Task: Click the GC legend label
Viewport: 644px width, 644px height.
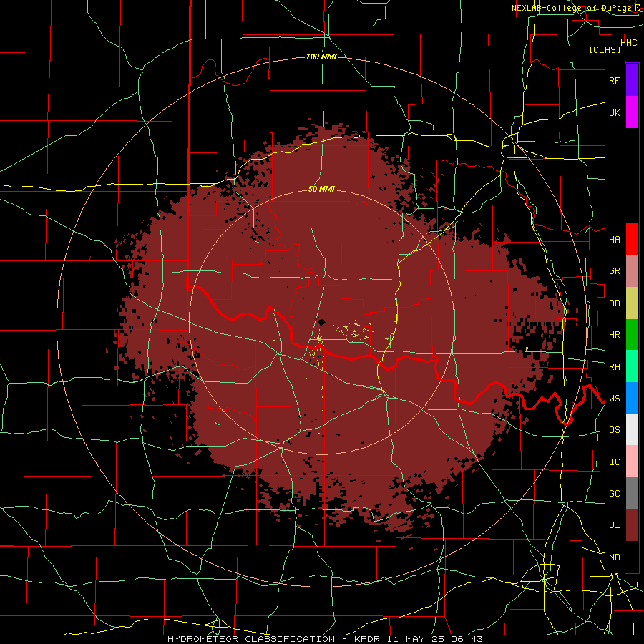Action: pyautogui.click(x=614, y=494)
